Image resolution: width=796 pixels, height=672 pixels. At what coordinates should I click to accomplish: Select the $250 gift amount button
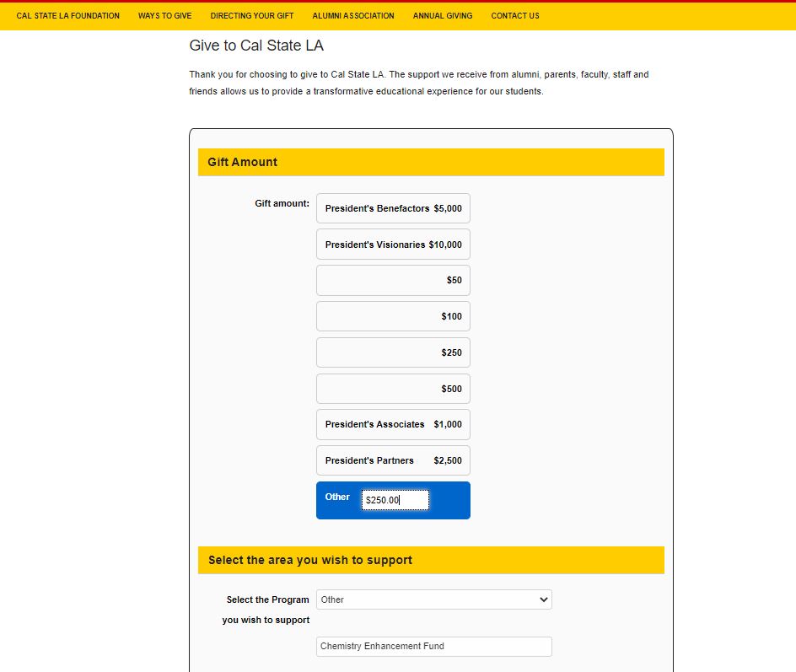(x=393, y=352)
